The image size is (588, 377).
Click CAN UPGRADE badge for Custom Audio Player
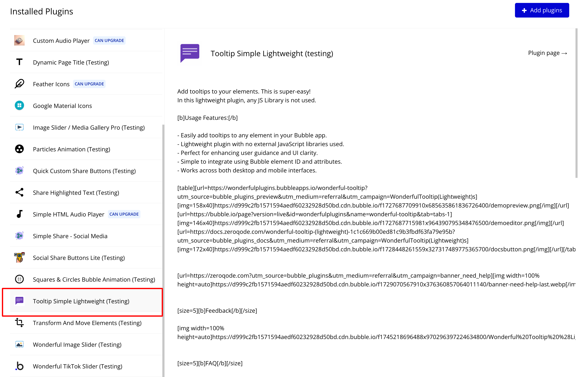click(109, 40)
